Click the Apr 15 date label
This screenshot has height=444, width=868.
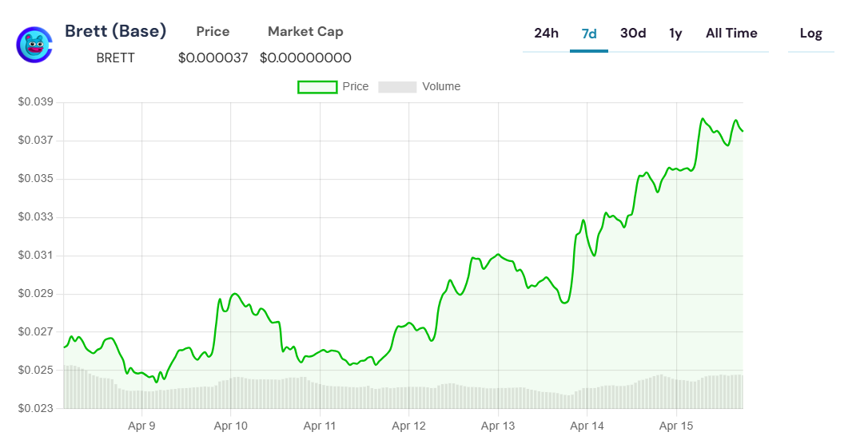[676, 426]
